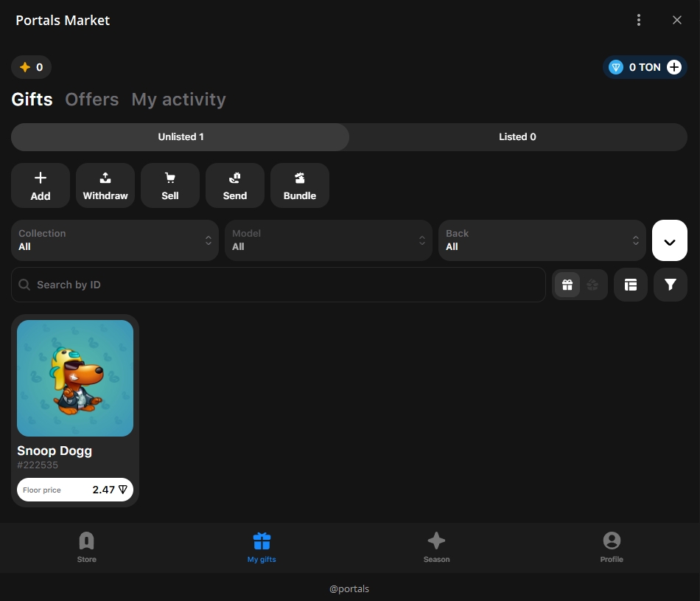Image resolution: width=700 pixels, height=601 pixels.
Task: Go to the My activity tab
Action: coord(178,100)
